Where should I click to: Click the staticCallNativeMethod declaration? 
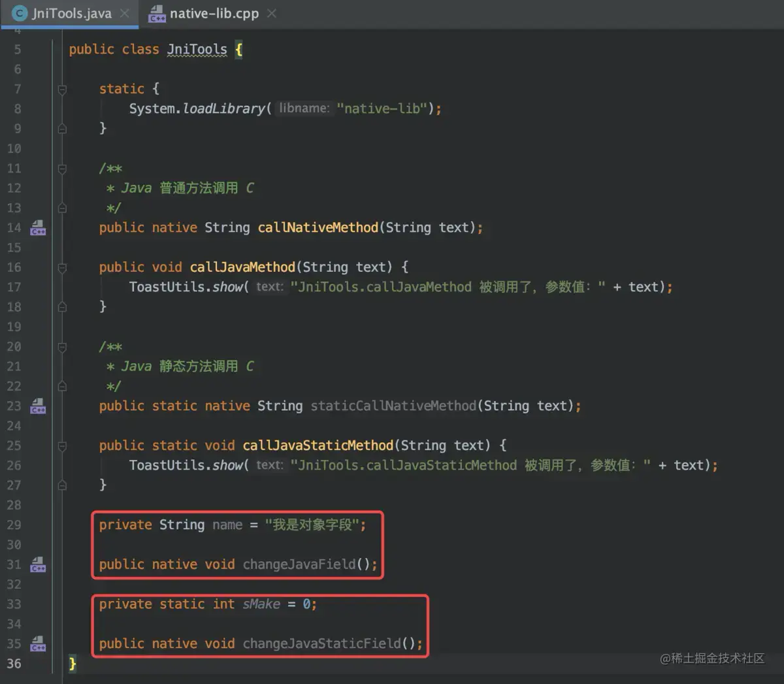tap(393, 406)
